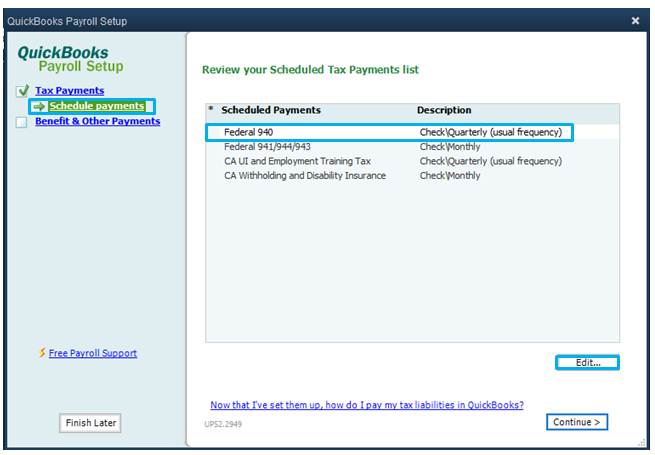655x455 pixels.
Task: Click the green arrow icon beside Schedule payments
Action: pos(39,107)
